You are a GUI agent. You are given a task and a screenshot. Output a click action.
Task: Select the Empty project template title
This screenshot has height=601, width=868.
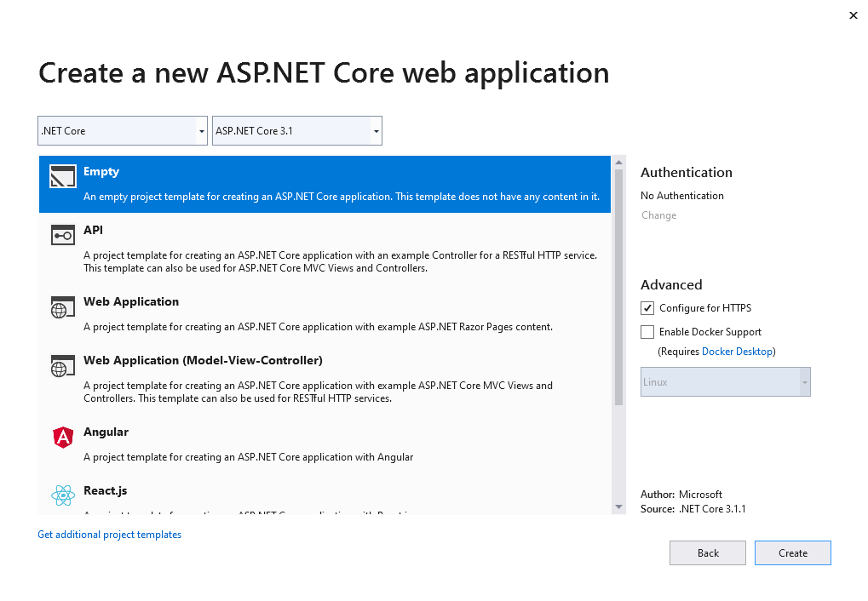click(x=101, y=172)
